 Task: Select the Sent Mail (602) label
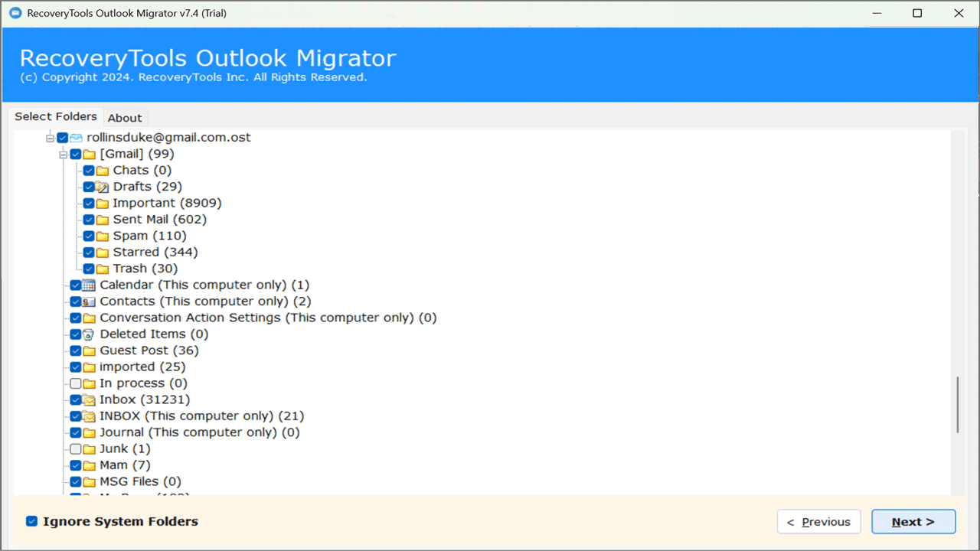tap(159, 220)
